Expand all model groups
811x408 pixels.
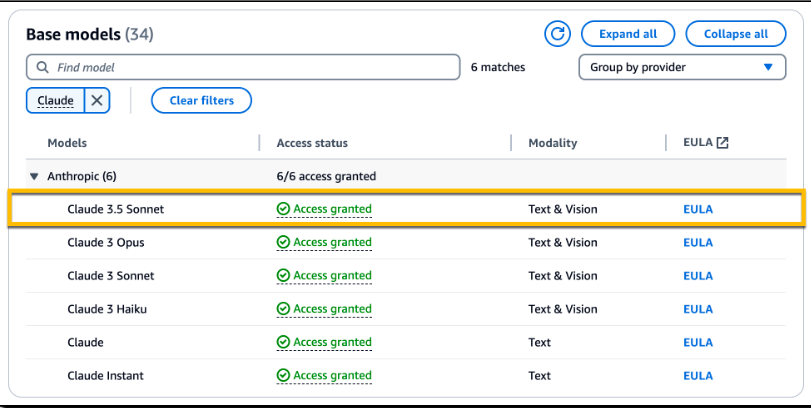628,34
